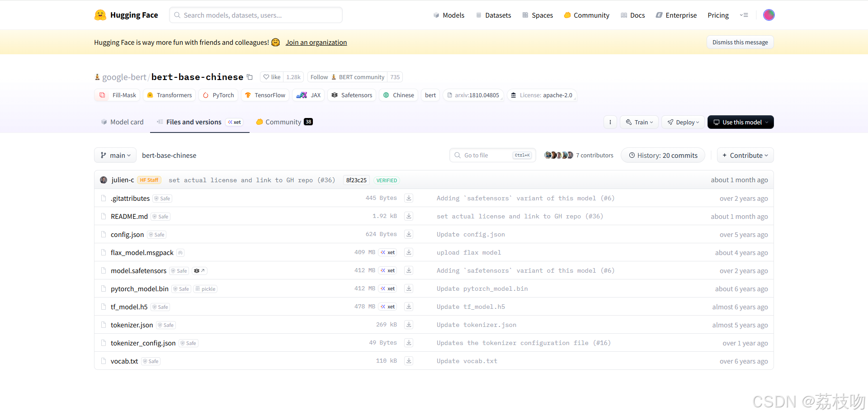
Task: Click the Go to file input
Action: click(493, 155)
